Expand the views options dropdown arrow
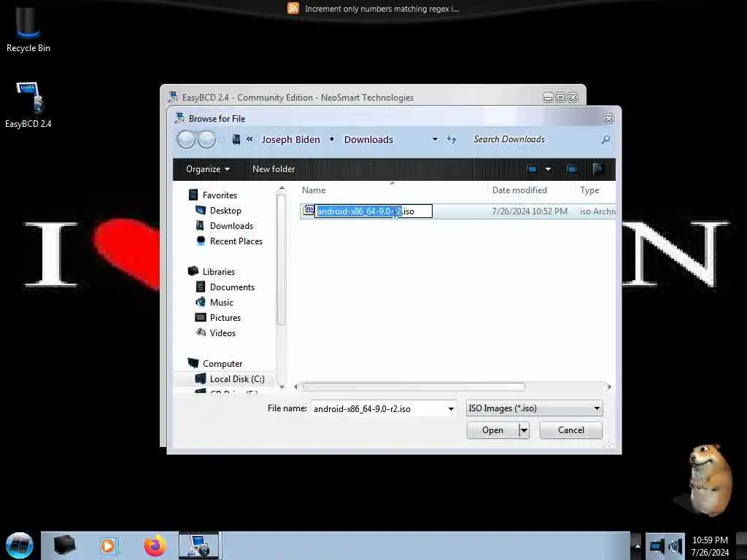 click(x=549, y=169)
